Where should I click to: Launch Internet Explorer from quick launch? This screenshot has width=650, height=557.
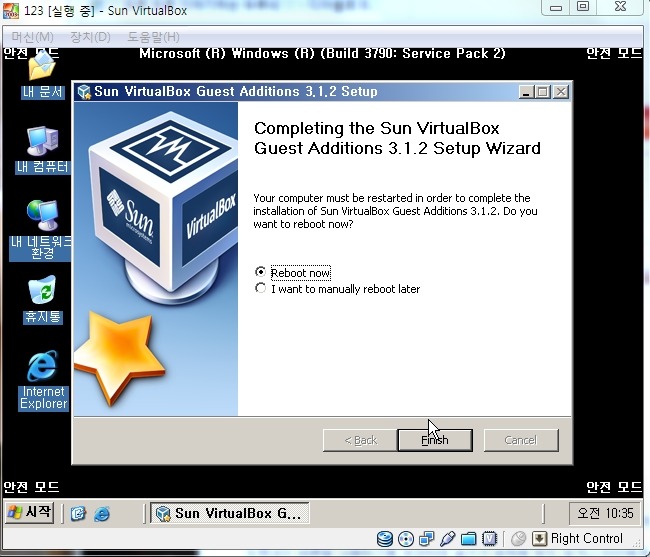pyautogui.click(x=102, y=513)
